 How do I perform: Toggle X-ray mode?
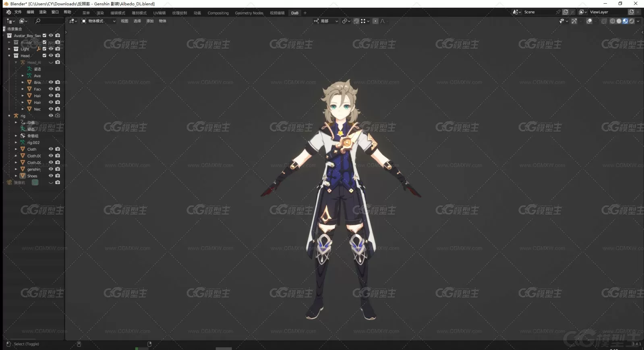tap(604, 21)
